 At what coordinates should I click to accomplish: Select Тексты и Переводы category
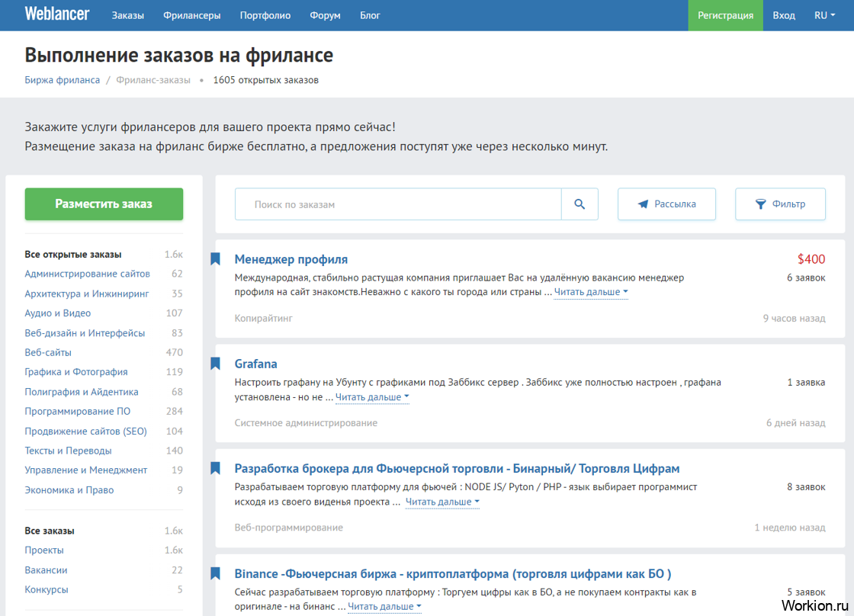(x=68, y=451)
